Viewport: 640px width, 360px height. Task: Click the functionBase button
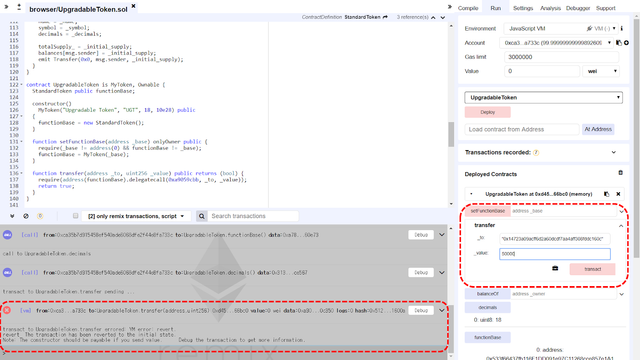[x=487, y=338]
